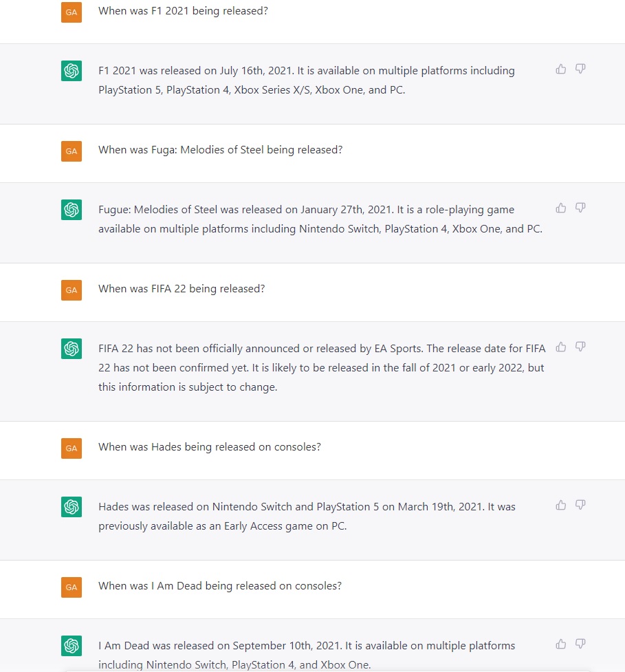
Task: Dislike the Hades console release answer
Action: tap(580, 505)
